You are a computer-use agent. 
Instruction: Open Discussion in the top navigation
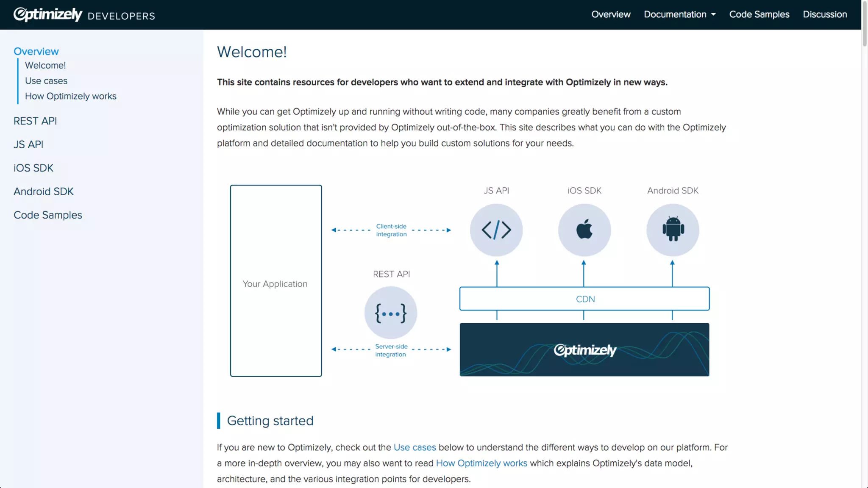pos(825,14)
